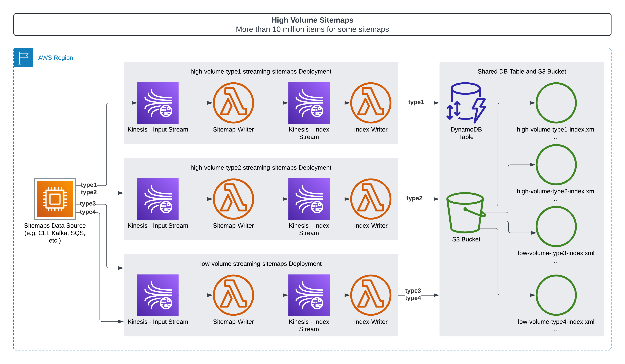Screen dimensions: 625x364
Task: Click Index-Writer Lambda icon in type1 deployment
Action: point(370,103)
